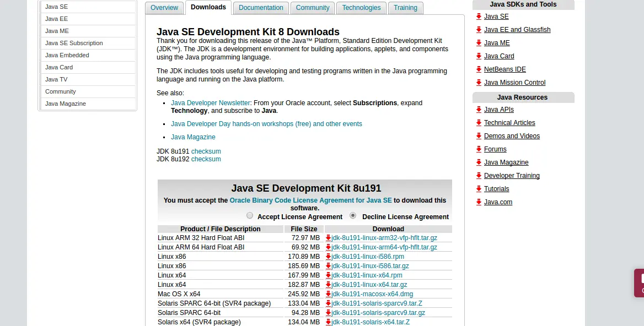Open the Training tab
Image resolution: width=644 pixels, height=326 pixels.
pyautogui.click(x=405, y=8)
